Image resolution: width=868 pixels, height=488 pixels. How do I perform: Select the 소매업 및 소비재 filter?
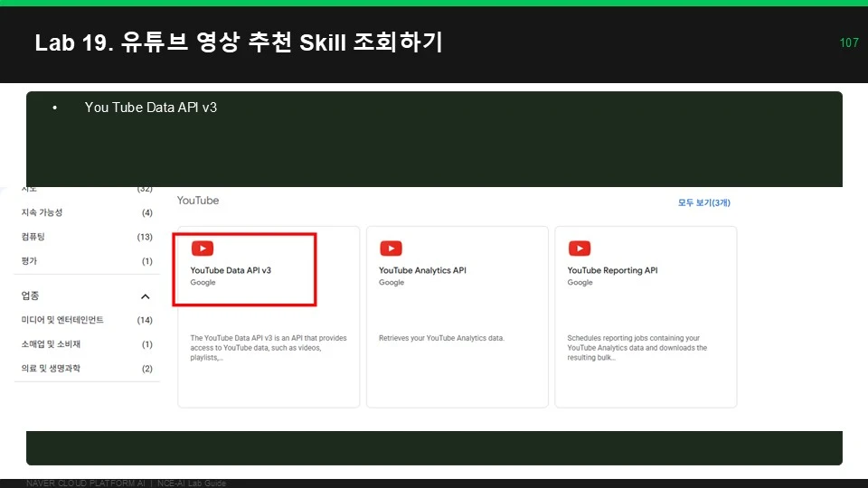[51, 344]
